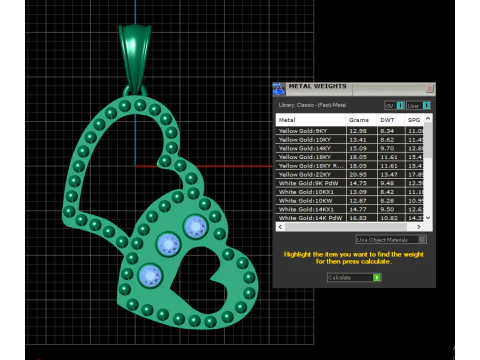Select the Yellow Gold:9KY row
Image resolution: width=480 pixels, height=360 pixels.
(x=350, y=131)
